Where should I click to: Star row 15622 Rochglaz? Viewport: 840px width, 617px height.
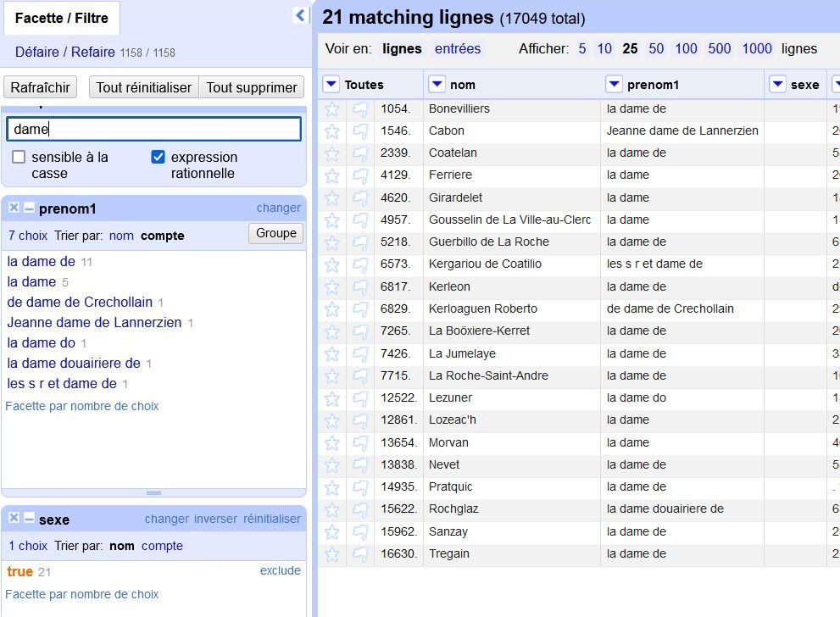[x=332, y=509]
